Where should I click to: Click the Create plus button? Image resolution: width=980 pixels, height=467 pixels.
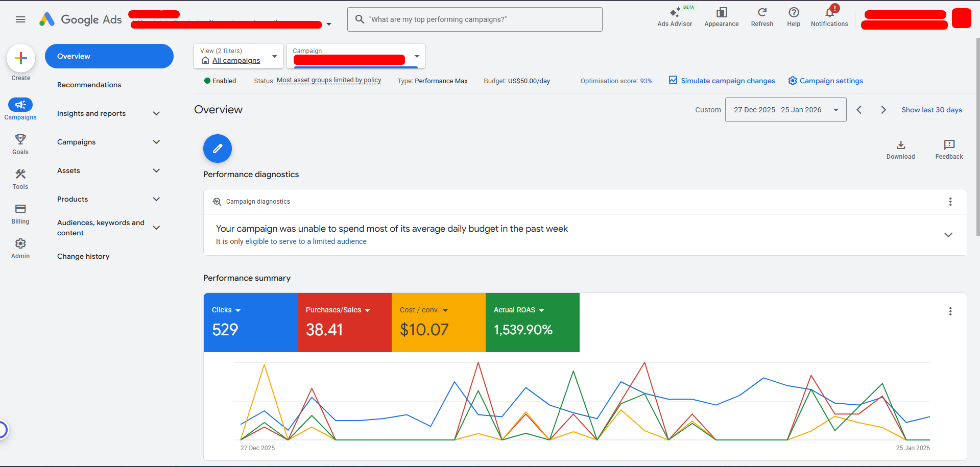21,58
